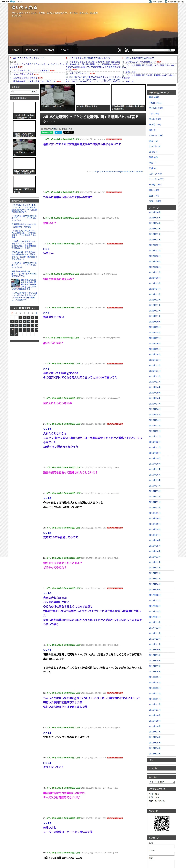The image size is (186, 868).
Task: Click the X ポスト share button
Action: click(69, 132)
